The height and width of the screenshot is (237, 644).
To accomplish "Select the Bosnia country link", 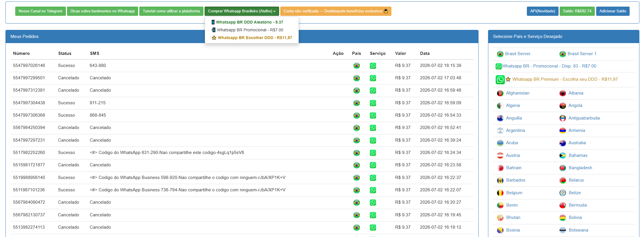I will pos(513,230).
